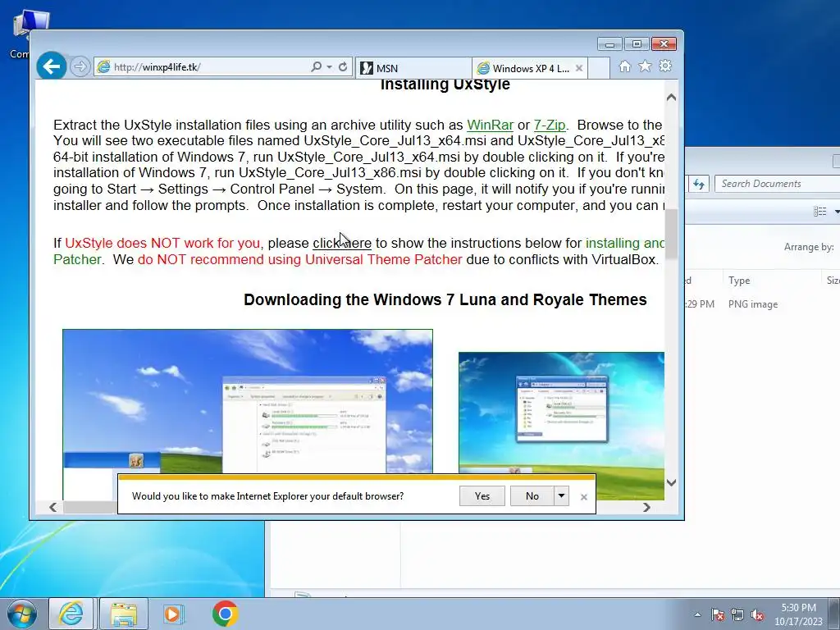Image resolution: width=840 pixels, height=630 pixels.
Task: Refresh the page with reload icon
Action: (x=343, y=67)
